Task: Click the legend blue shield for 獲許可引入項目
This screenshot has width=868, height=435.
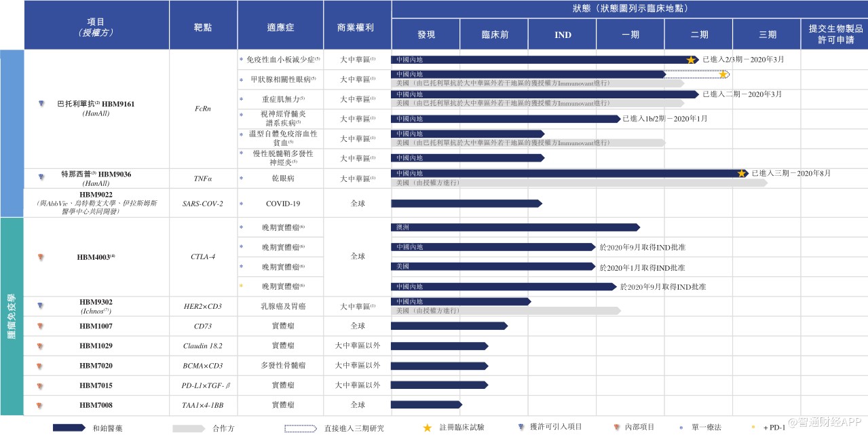Action: tap(521, 428)
